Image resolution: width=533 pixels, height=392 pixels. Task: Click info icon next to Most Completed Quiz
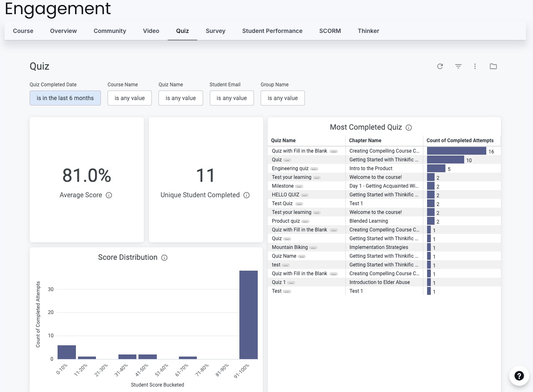409,128
